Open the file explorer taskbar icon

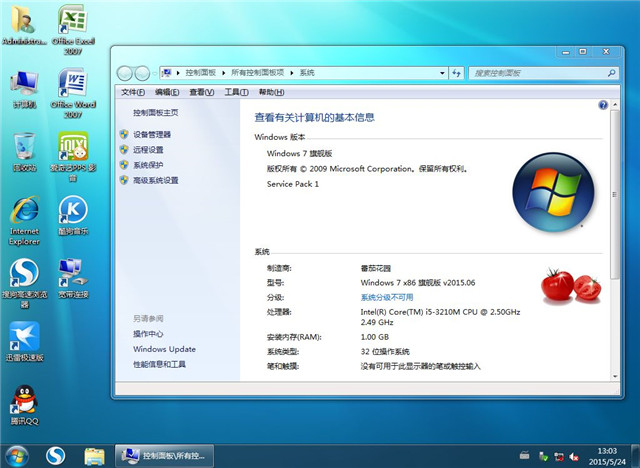pos(94,456)
